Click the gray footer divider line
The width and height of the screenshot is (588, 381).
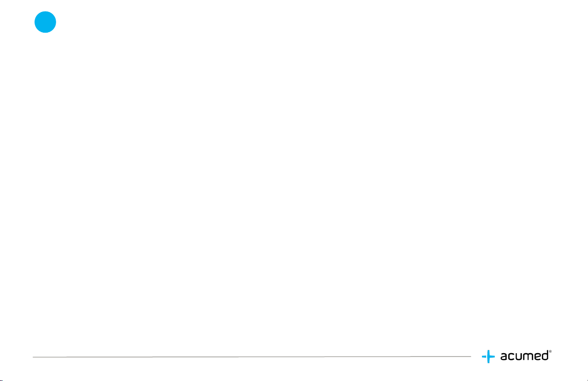[x=252, y=356]
